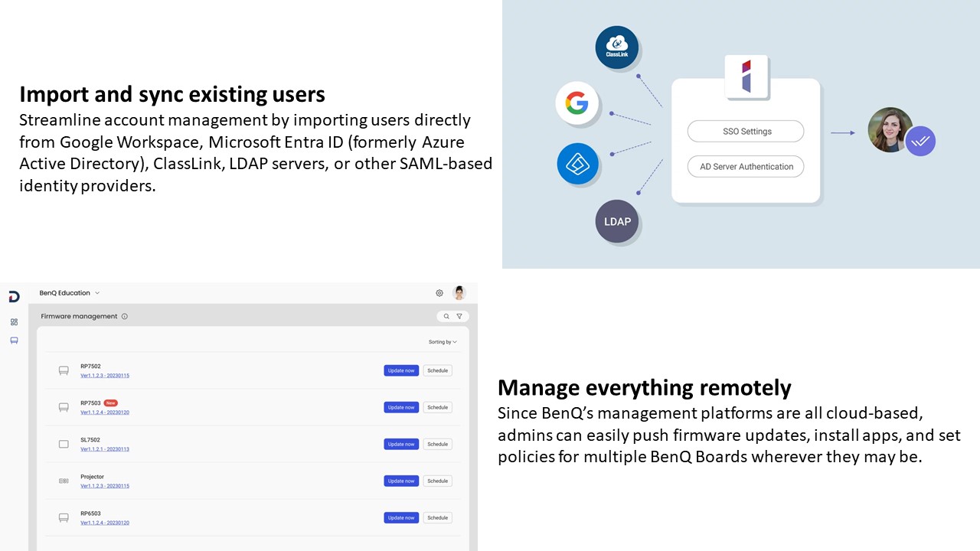
Task: Click Update now for SL7502
Action: 401,444
